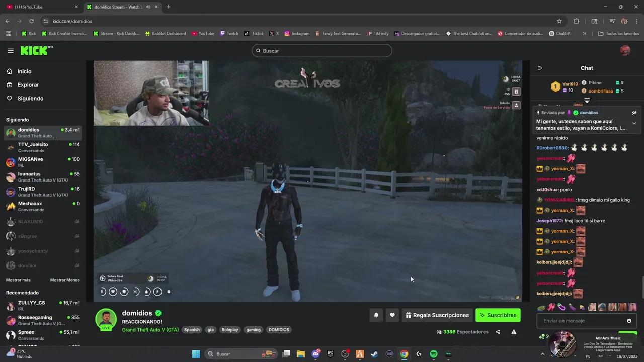Bookmark this page with star icon
The image size is (644, 362).
pos(559,21)
